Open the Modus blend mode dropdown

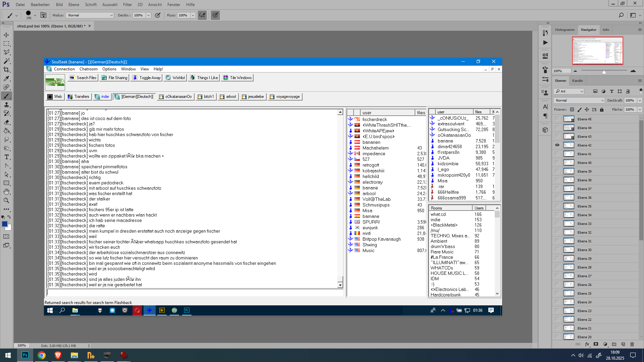click(90, 15)
